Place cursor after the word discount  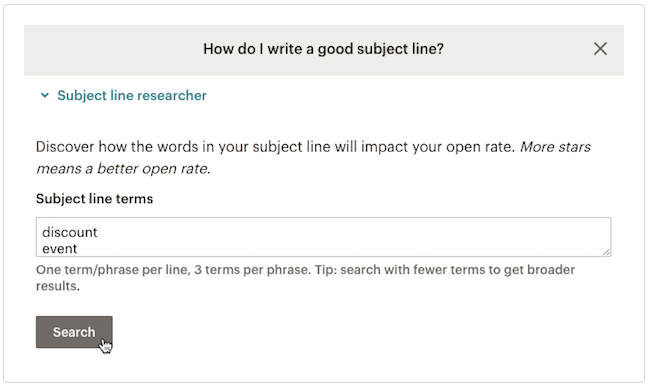pyautogui.click(x=98, y=232)
